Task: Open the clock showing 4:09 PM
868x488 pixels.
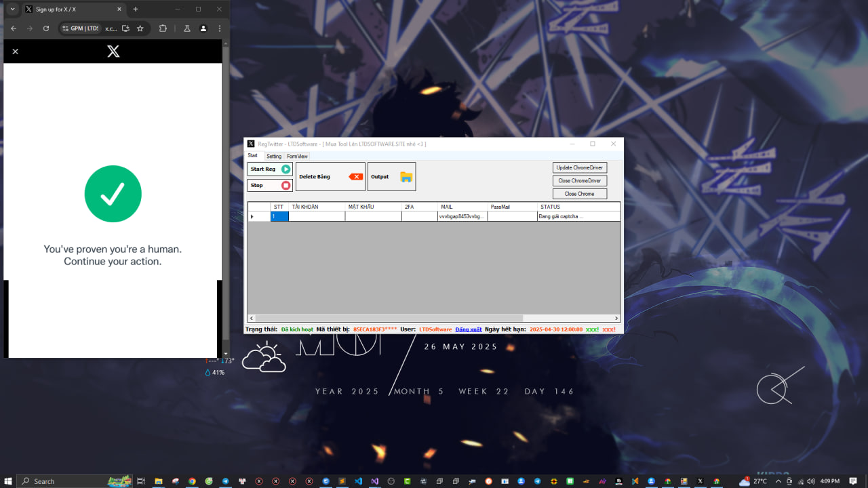Action: coord(830,481)
